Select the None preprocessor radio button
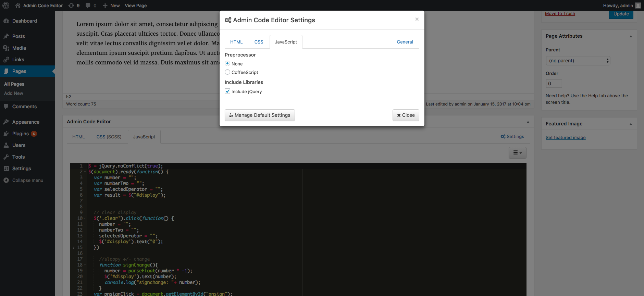Viewport: 644px width, 296px height. point(227,63)
